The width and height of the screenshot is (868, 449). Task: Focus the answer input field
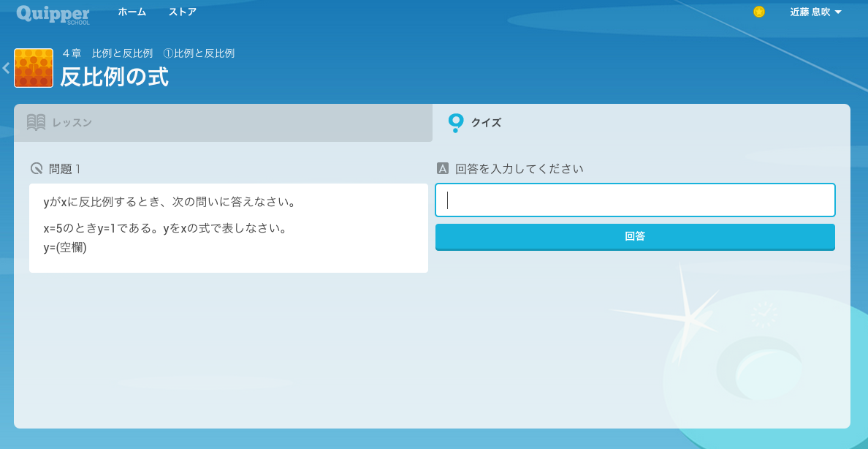[x=635, y=200]
